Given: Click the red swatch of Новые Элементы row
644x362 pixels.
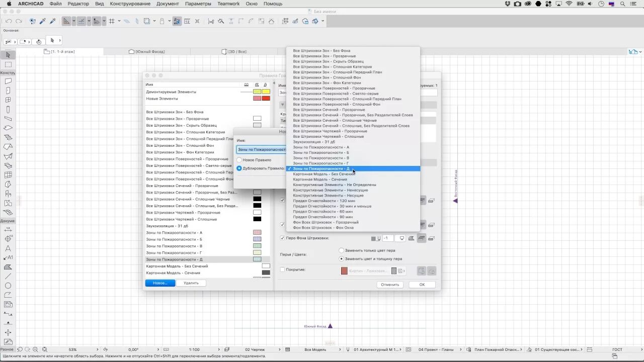Looking at the screenshot, I should [x=266, y=99].
